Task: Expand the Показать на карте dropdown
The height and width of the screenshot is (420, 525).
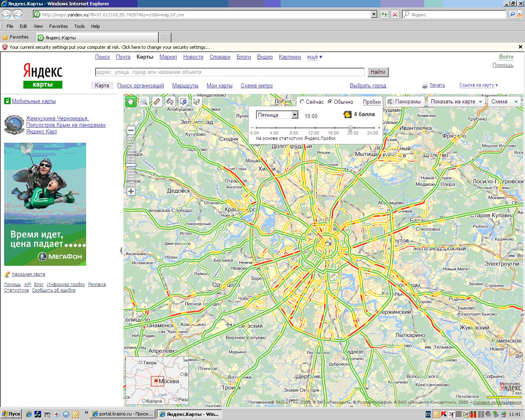Action: coord(456,101)
